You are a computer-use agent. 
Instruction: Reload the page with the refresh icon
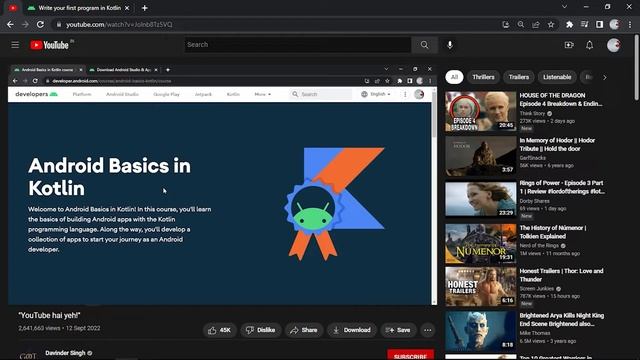tap(40, 24)
